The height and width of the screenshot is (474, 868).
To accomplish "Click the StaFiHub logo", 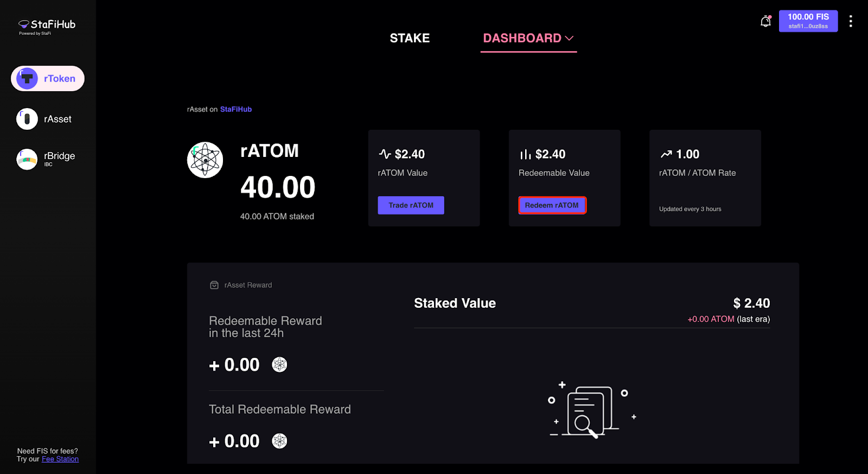I will tap(47, 26).
